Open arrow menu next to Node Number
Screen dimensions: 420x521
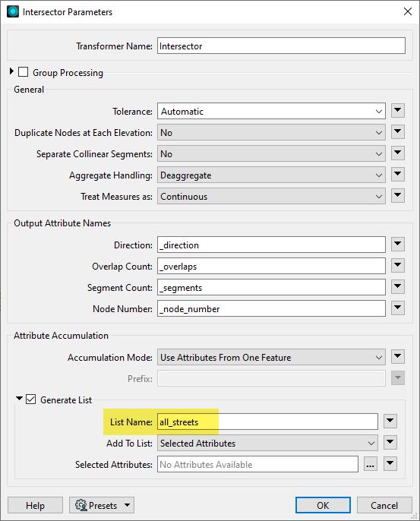[398, 308]
